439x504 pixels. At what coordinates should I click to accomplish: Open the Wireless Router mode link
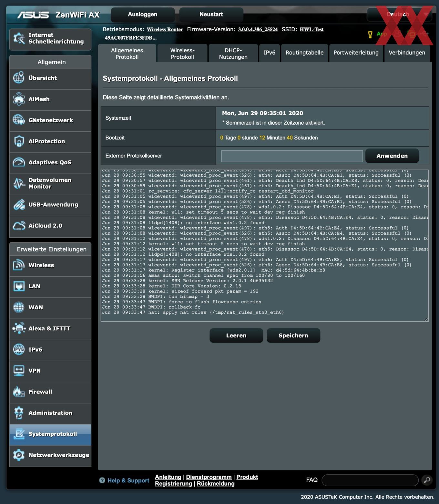coord(165,29)
